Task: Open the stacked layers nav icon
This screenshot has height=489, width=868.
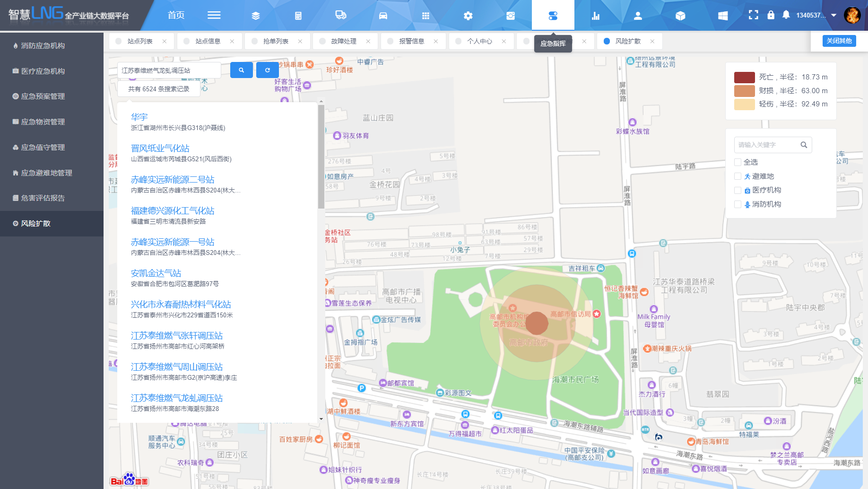Action: 256,16
